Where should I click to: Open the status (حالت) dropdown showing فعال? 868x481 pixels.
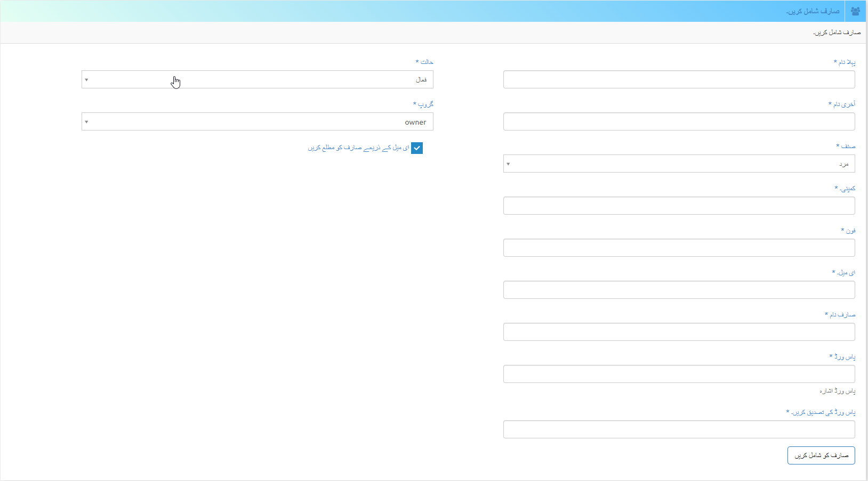257,80
